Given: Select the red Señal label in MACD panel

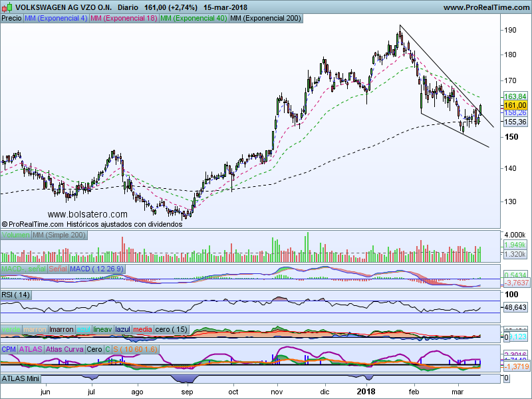Looking at the screenshot, I should (x=57, y=268).
